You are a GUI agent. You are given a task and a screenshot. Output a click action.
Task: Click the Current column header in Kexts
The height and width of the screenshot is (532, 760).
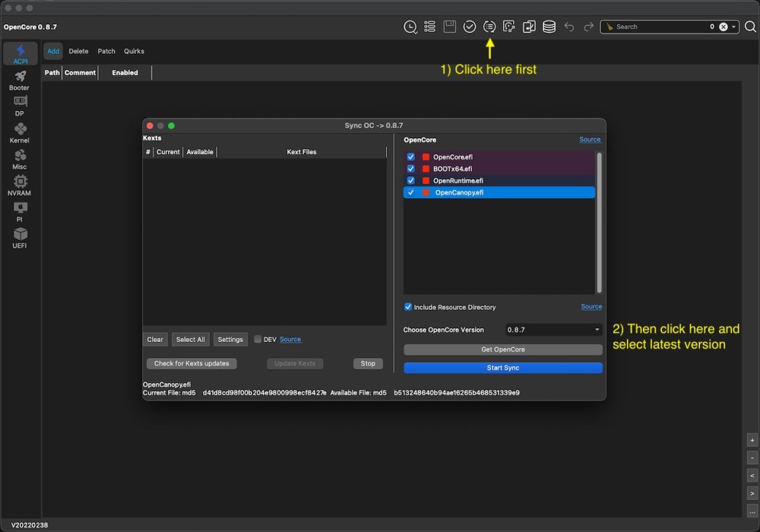click(168, 152)
